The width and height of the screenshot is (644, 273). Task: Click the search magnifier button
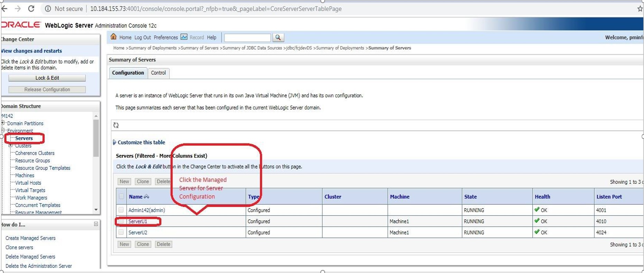click(x=278, y=37)
